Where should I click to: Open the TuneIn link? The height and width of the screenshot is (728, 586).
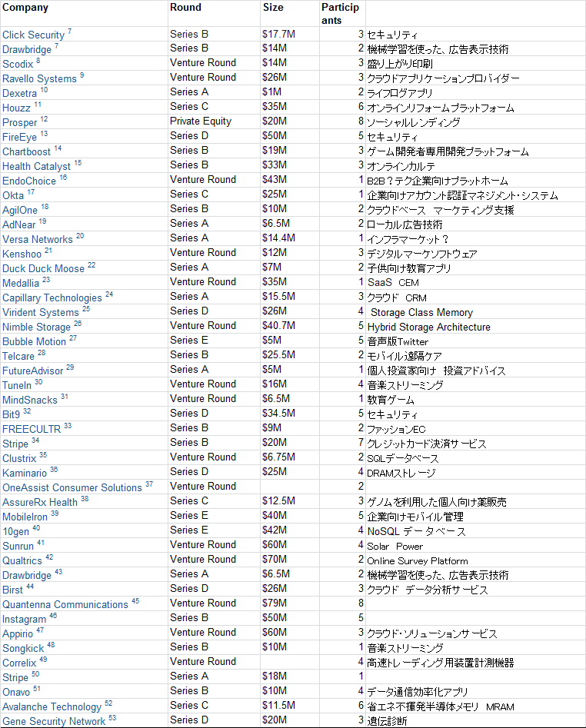pos(17,385)
